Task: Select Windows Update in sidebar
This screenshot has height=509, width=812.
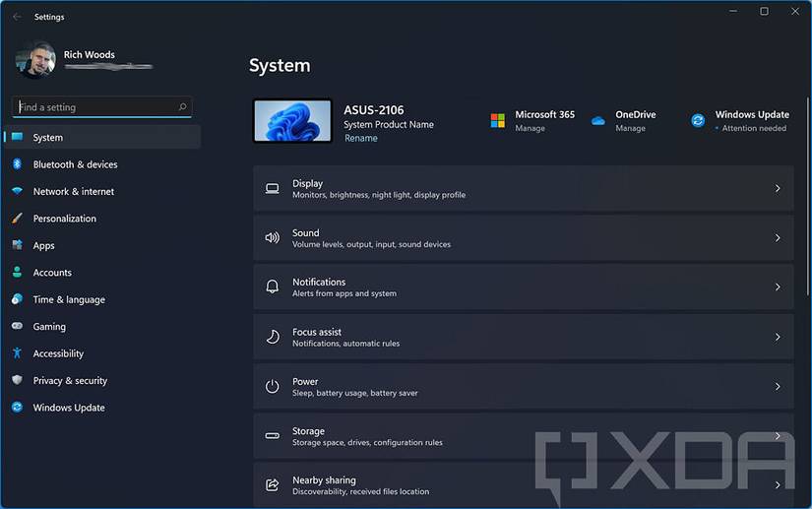Action: coord(102,407)
